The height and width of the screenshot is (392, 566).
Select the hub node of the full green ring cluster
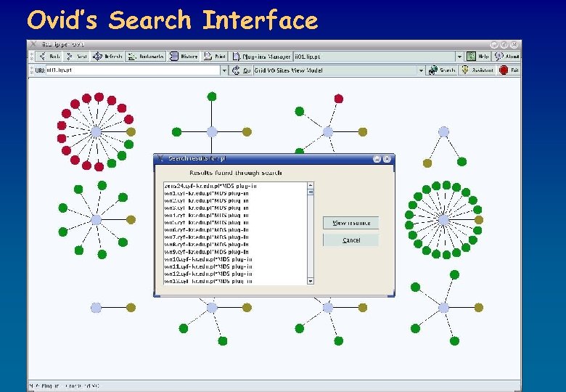(443, 220)
